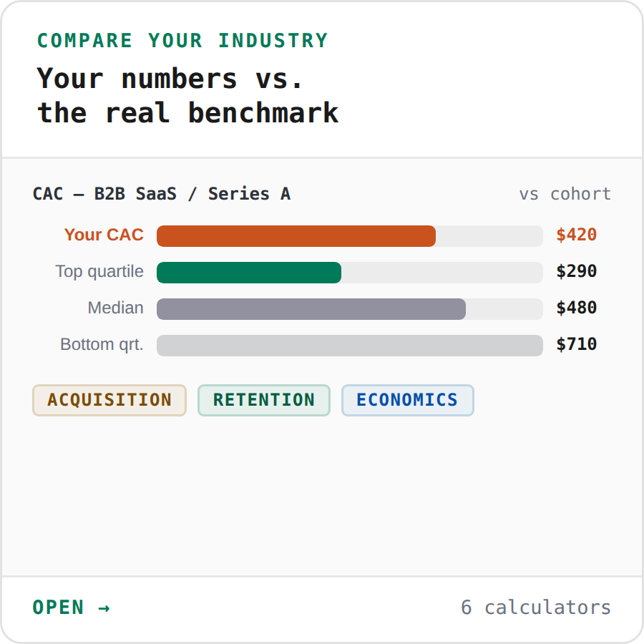Viewport: 644px width, 644px height.
Task: Click the 6 calculators count
Action: [536, 608]
